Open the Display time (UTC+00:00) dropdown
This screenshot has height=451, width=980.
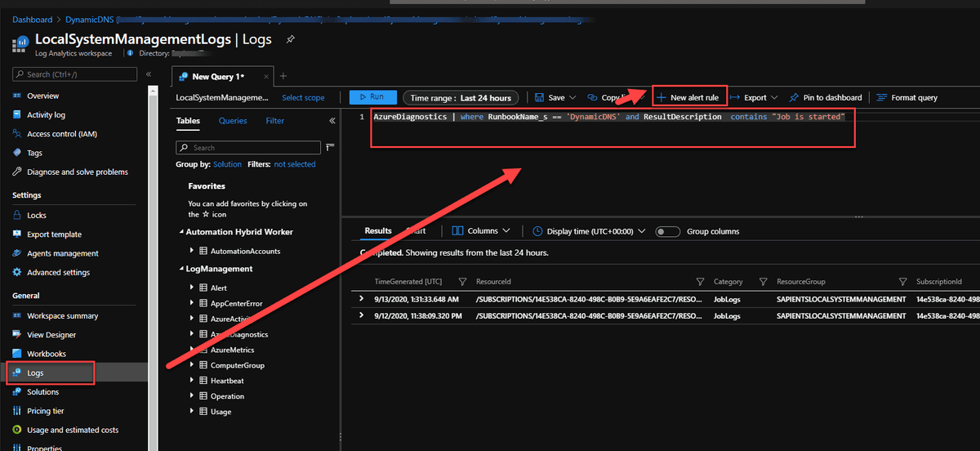pos(589,231)
